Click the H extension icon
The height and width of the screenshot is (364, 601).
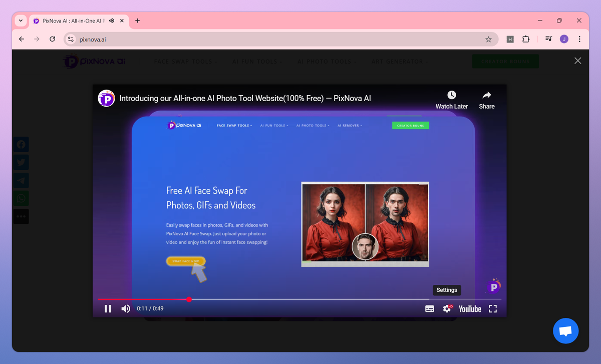pyautogui.click(x=510, y=39)
